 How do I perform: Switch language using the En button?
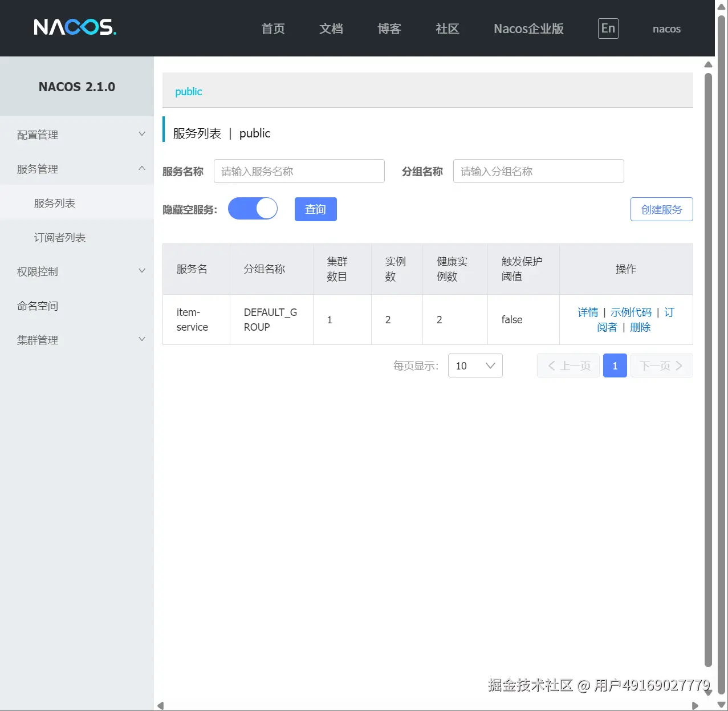click(608, 29)
